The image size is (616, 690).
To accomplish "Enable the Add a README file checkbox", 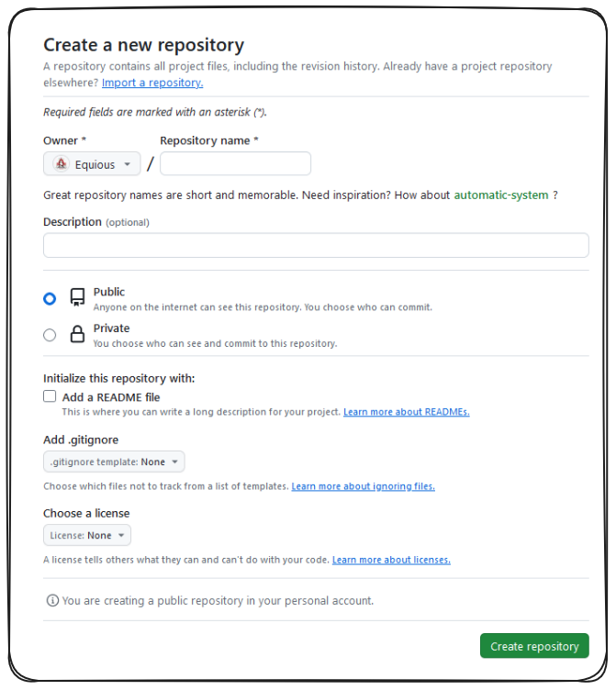I will click(x=50, y=397).
